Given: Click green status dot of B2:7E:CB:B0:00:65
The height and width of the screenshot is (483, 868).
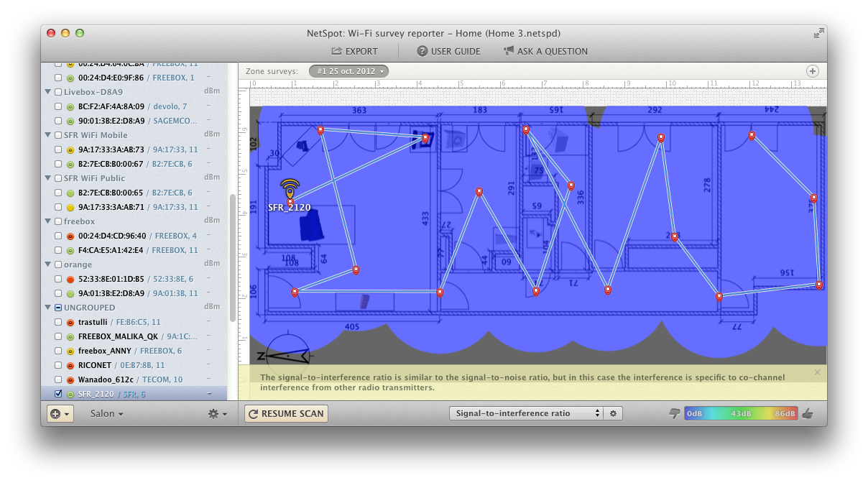Looking at the screenshot, I should tap(70, 193).
